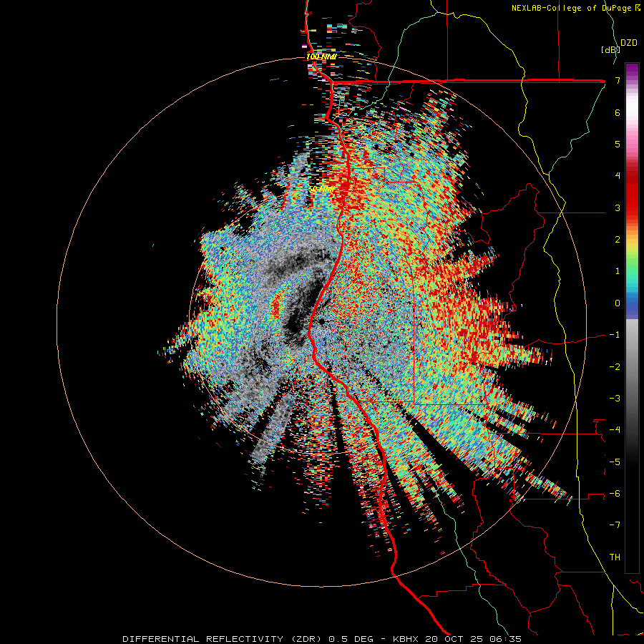This screenshot has width=644, height=644.
Task: Click the -1 value on the color scale
Action: tap(615, 335)
